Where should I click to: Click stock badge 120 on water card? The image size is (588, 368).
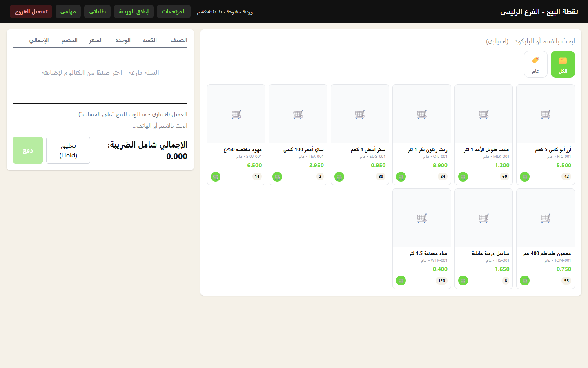tap(442, 280)
